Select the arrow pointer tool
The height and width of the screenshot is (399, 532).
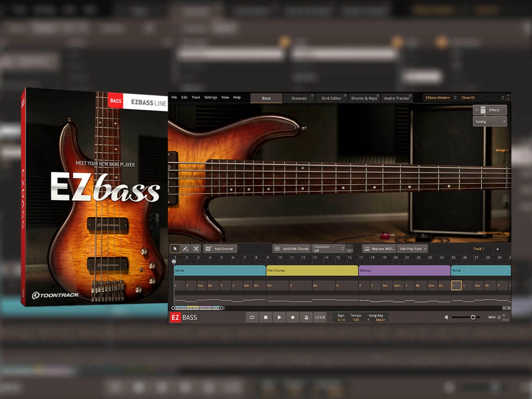[175, 249]
